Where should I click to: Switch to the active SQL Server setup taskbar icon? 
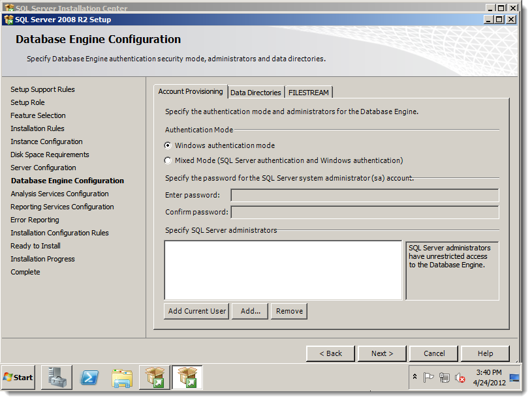tap(187, 378)
